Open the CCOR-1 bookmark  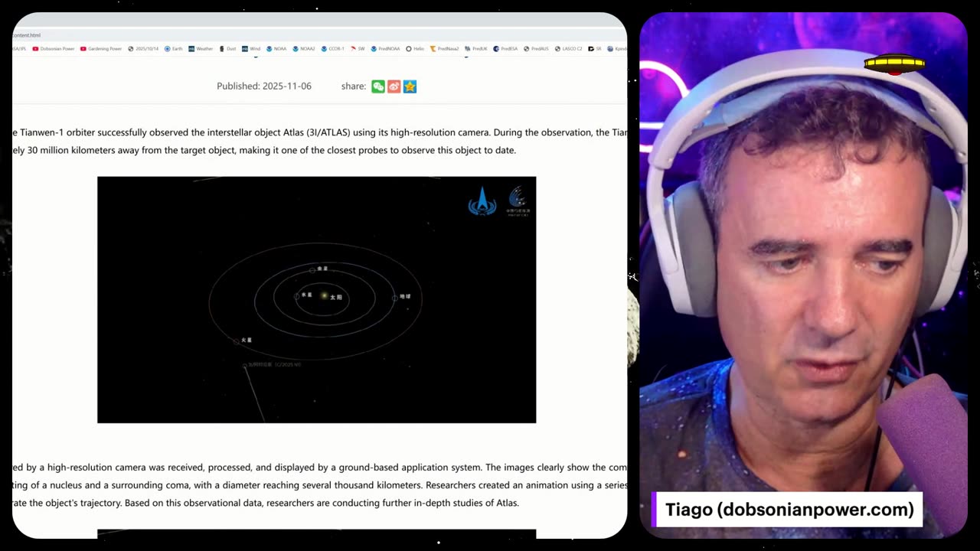333,49
